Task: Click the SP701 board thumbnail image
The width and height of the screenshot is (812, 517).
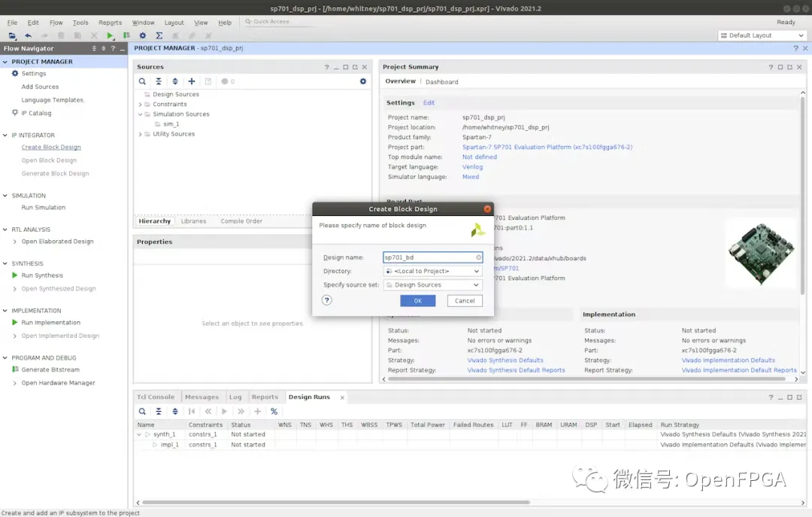Action: tap(761, 254)
